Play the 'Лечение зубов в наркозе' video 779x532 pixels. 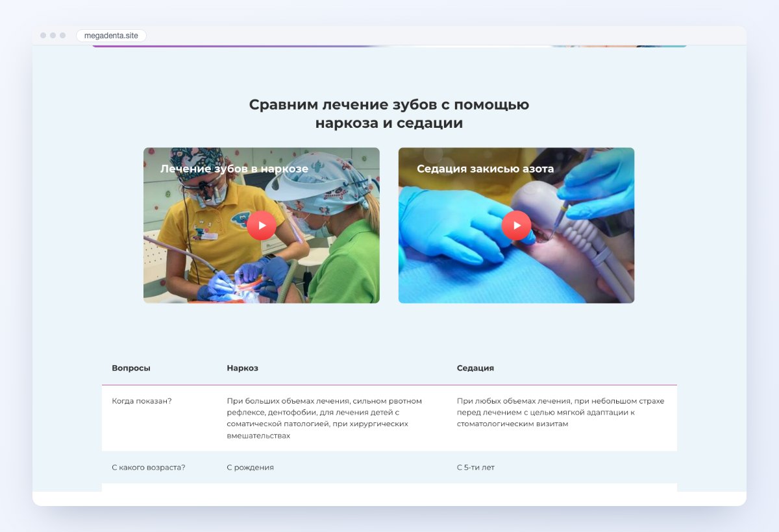(261, 225)
